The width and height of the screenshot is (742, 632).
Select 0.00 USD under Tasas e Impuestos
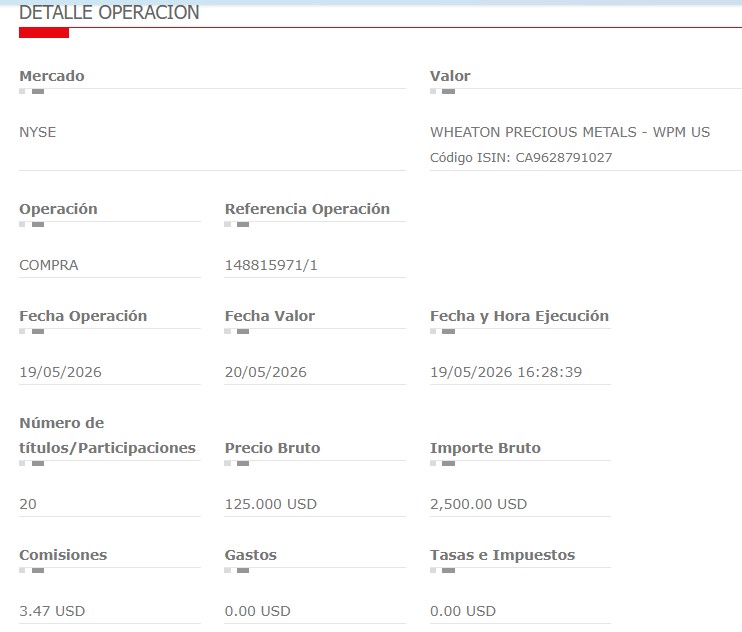pyautogui.click(x=463, y=611)
